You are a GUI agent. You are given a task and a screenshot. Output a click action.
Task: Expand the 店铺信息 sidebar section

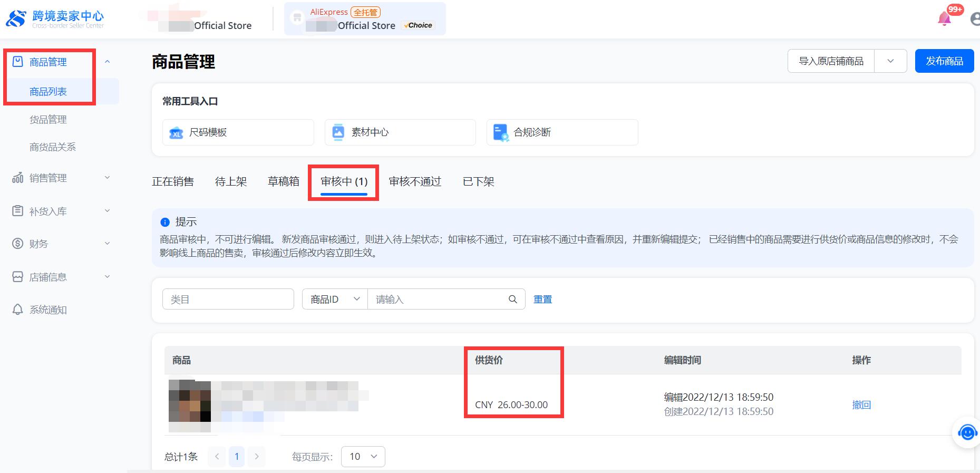[x=108, y=277]
